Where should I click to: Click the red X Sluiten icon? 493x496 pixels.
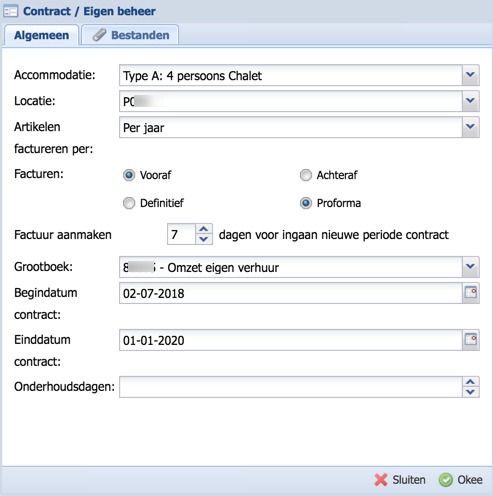pos(381,480)
